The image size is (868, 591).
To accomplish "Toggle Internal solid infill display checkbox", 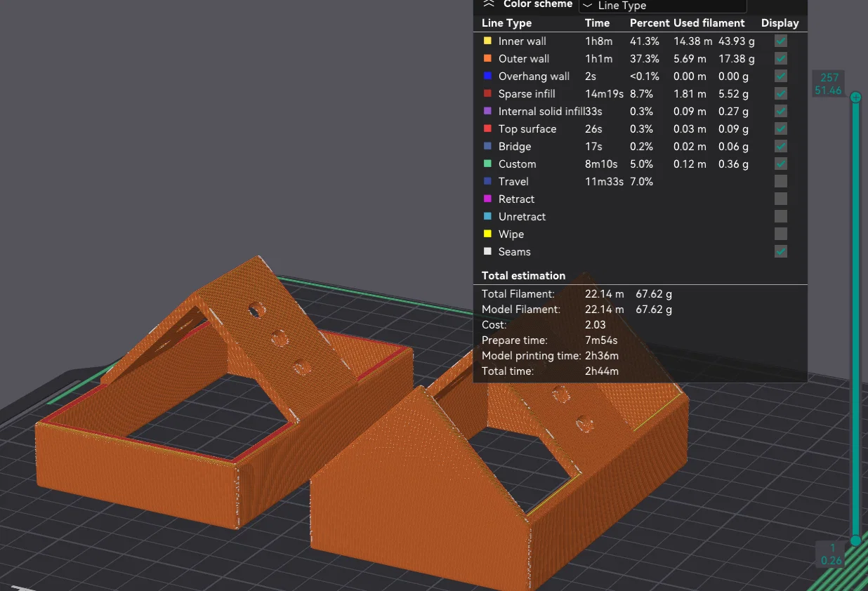I will (x=780, y=111).
